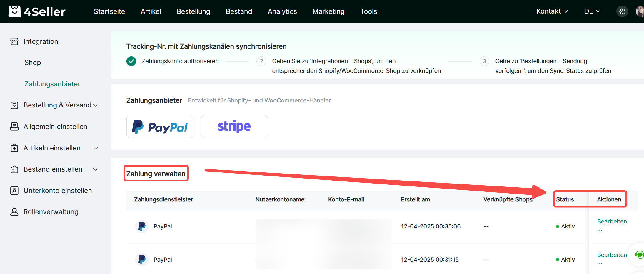Expand the Kontakt dropdown
The image size is (644, 274).
[552, 11]
